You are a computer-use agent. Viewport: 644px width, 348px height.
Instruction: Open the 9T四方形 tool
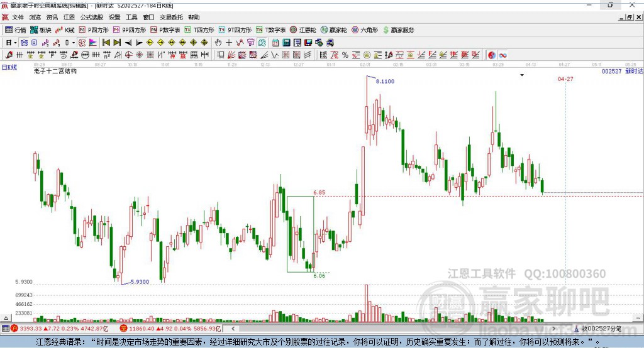point(235,30)
